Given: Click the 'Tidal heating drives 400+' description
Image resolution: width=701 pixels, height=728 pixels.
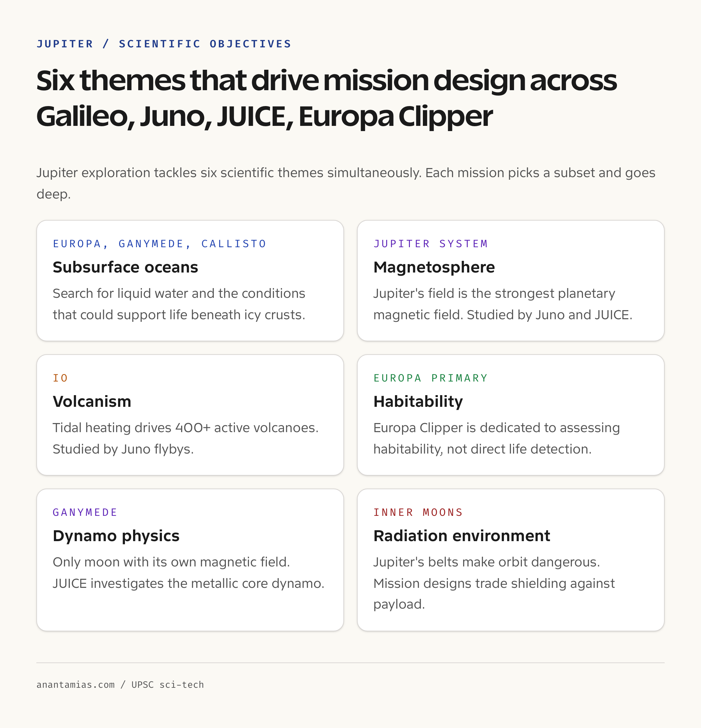Looking at the screenshot, I should (186, 438).
